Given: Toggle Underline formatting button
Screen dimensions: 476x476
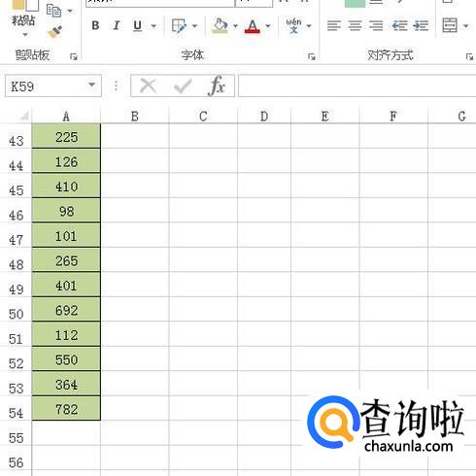Looking at the screenshot, I should point(138,25).
